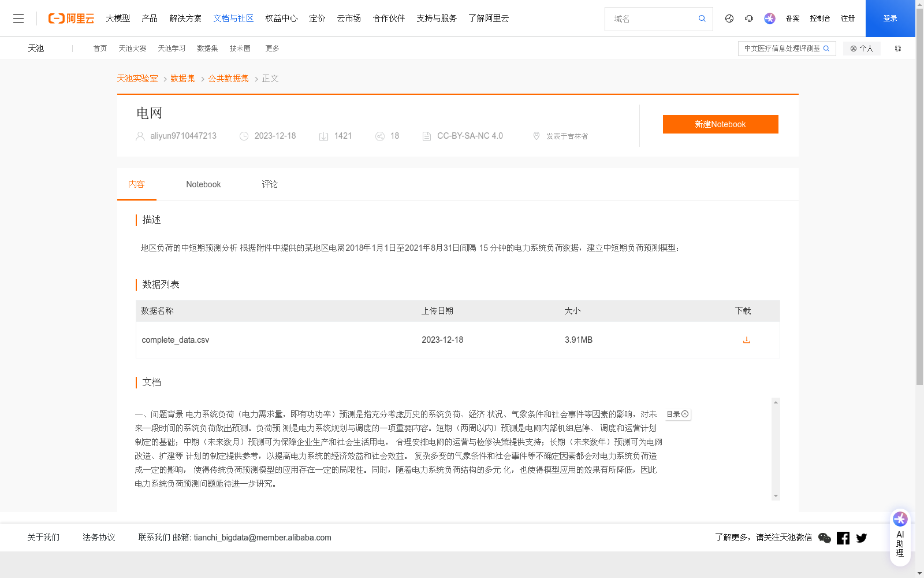
Task: Click the Twitter icon in the footer
Action: click(x=861, y=538)
